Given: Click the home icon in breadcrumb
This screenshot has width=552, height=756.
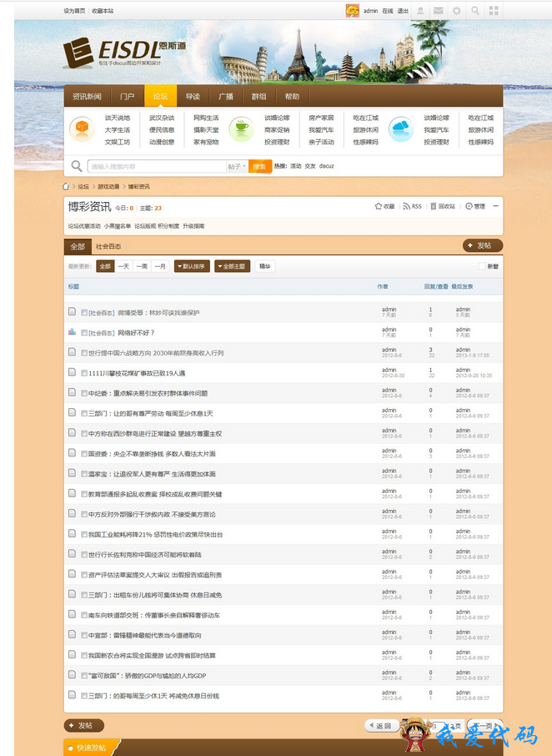Looking at the screenshot, I should tap(66, 187).
